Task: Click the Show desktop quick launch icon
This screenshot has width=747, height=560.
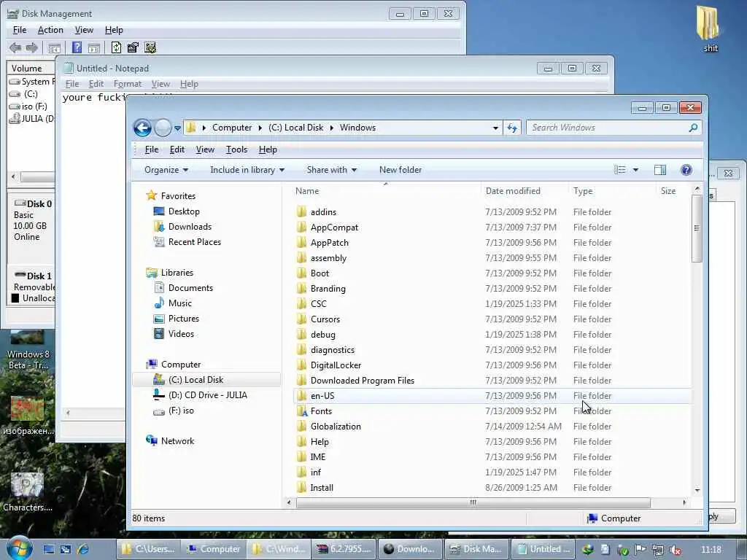Action: click(x=49, y=550)
